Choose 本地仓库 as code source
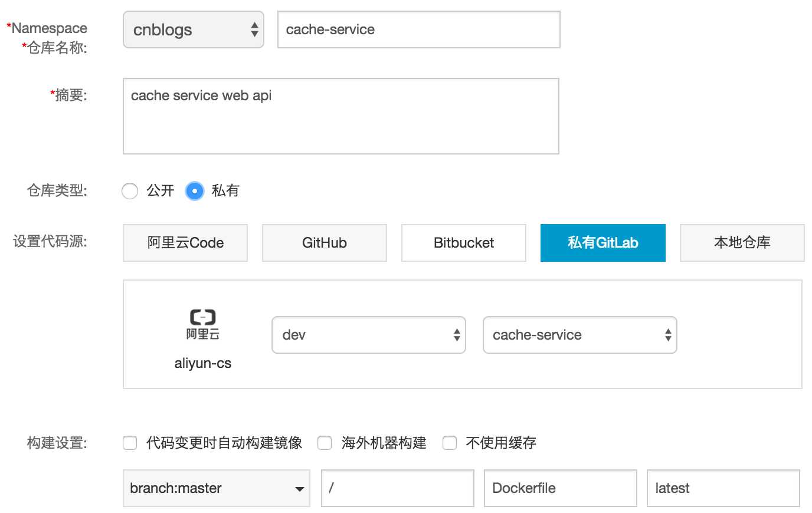Viewport: 812px width, 513px height. point(742,242)
